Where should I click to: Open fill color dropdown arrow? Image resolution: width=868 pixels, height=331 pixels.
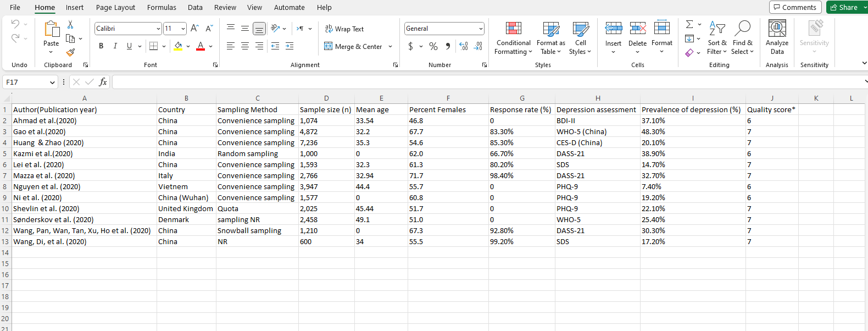(x=188, y=46)
